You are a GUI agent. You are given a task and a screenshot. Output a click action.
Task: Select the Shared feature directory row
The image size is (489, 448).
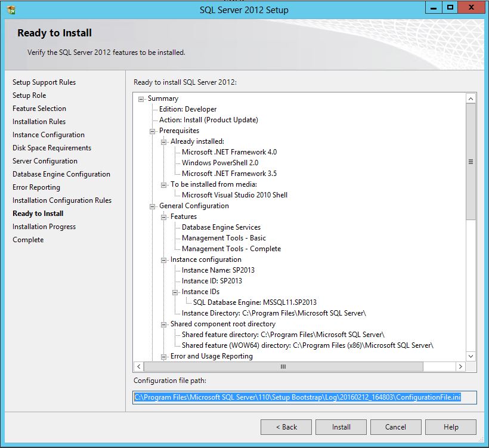pos(283,335)
